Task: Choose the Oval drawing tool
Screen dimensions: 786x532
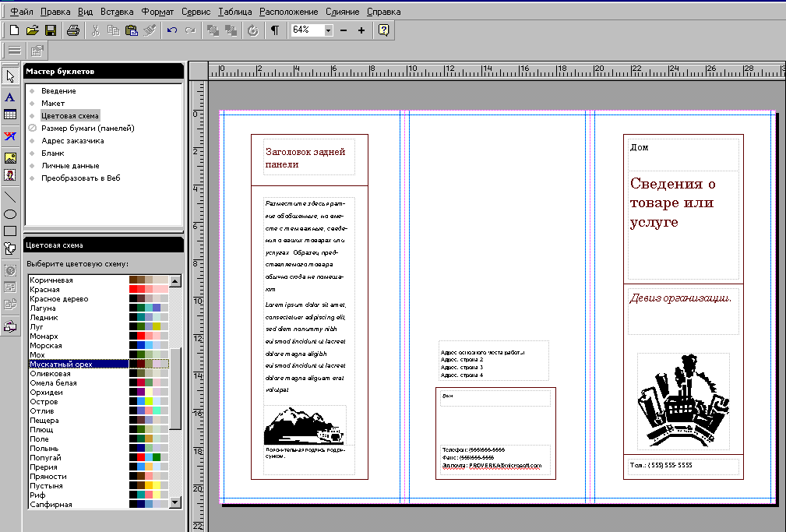Action: (x=10, y=213)
